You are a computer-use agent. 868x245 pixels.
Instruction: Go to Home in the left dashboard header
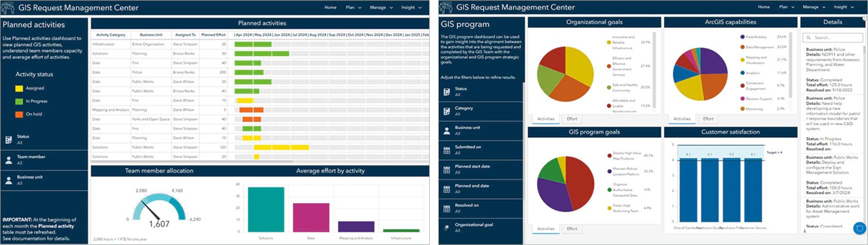(x=330, y=7)
